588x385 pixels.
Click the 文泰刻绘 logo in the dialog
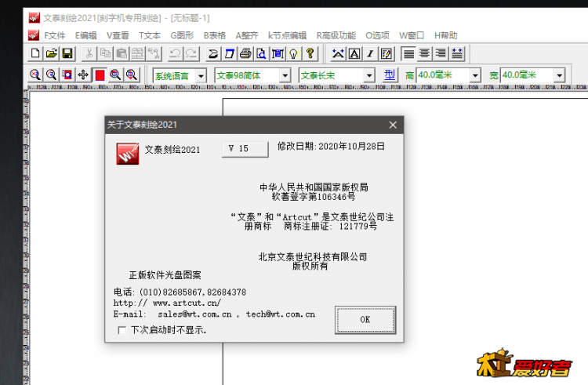[128, 154]
